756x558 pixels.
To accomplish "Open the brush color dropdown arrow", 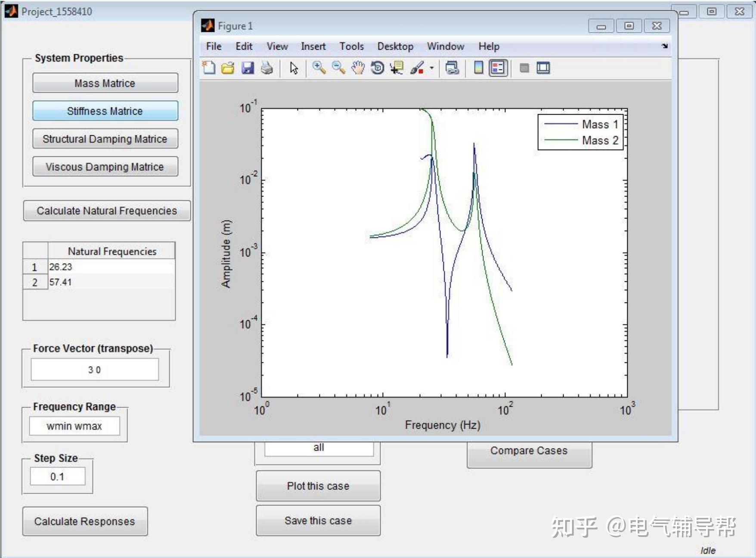I will [431, 68].
